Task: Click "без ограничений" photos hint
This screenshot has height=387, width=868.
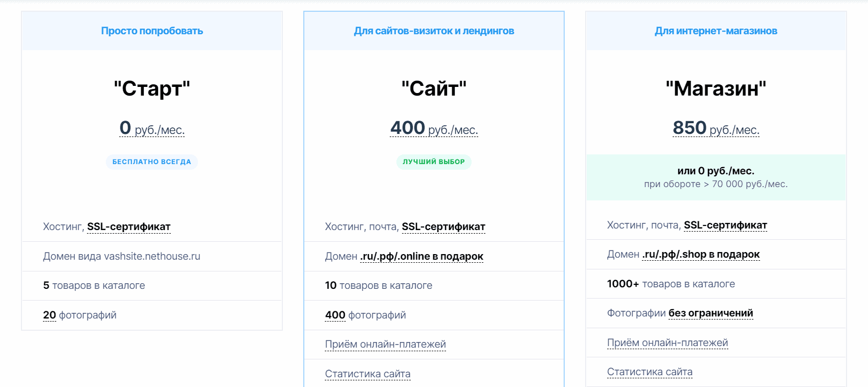Action: coord(710,313)
